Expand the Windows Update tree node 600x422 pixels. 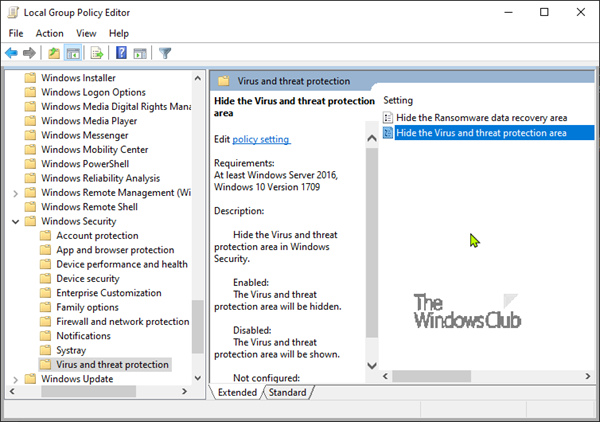point(15,380)
